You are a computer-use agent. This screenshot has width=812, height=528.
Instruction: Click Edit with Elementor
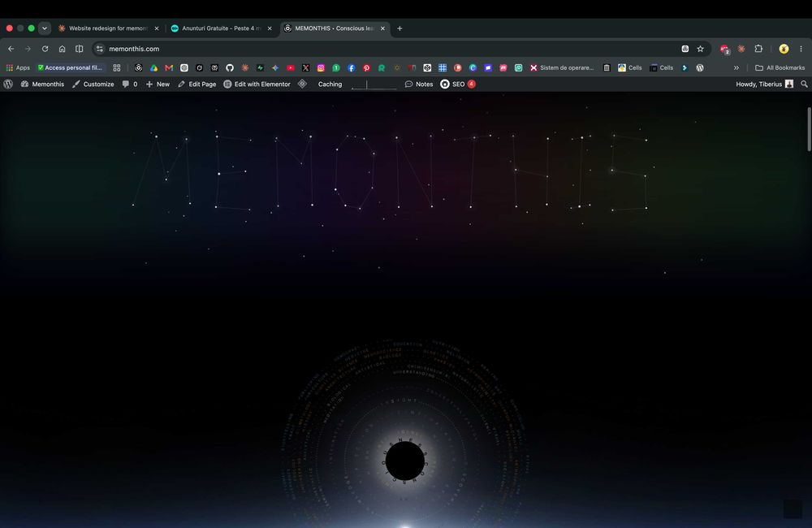[x=257, y=84]
